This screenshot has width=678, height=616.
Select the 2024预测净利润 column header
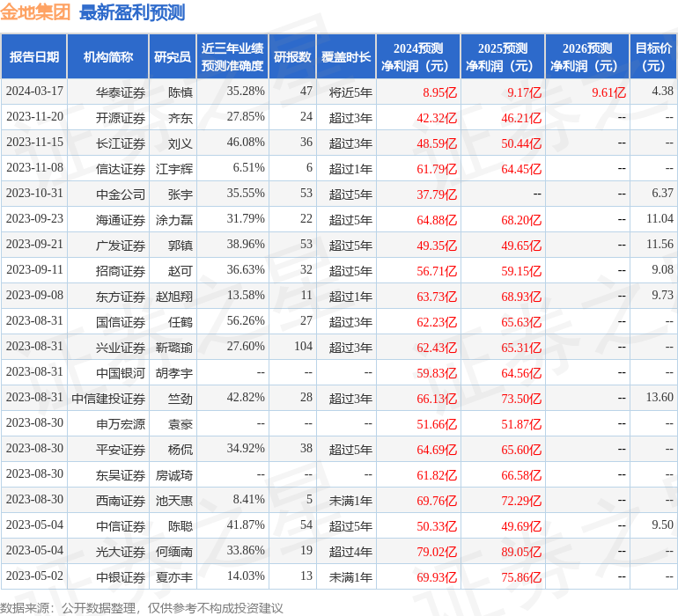tap(418, 57)
